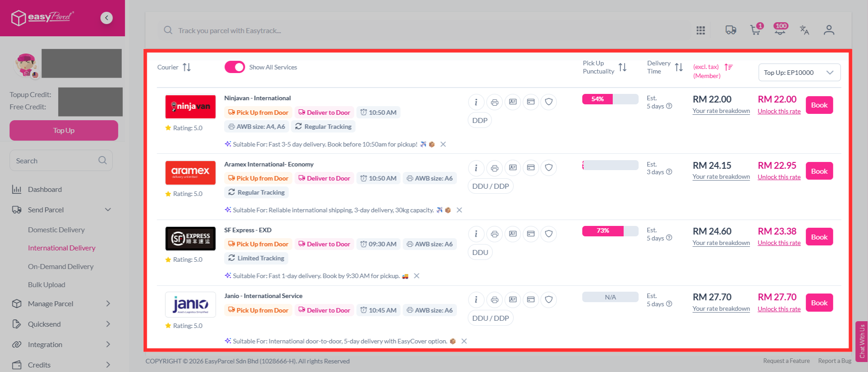Click the Ninjavan 54% punctuality bar
Image resolution: width=868 pixels, height=372 pixels.
[x=610, y=99]
